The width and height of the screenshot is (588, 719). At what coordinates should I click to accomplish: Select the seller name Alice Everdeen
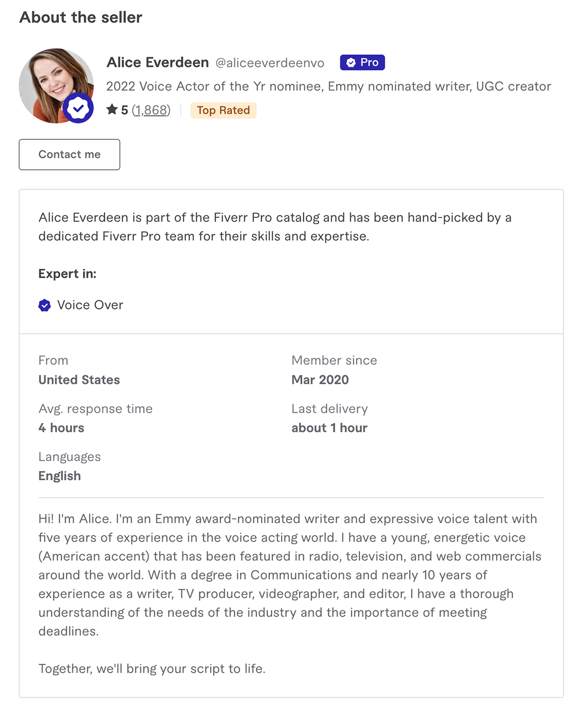[x=157, y=62]
